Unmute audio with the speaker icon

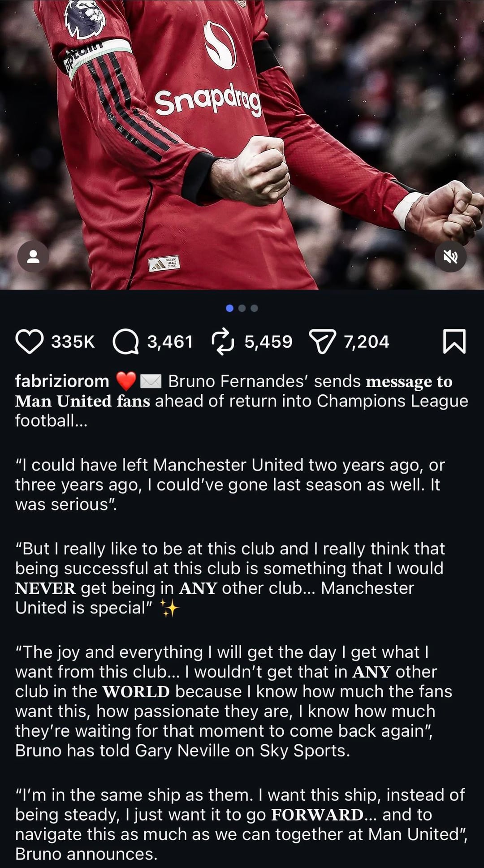(451, 257)
